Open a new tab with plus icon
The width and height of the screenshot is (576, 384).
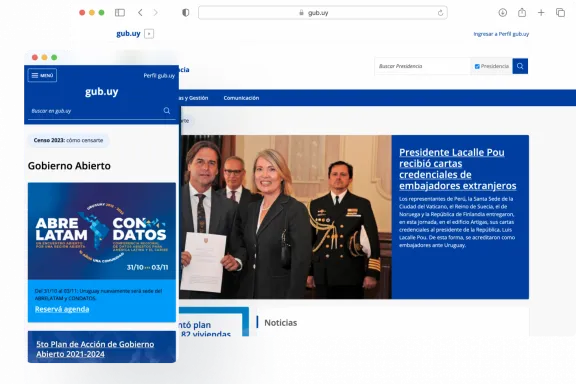point(541,13)
